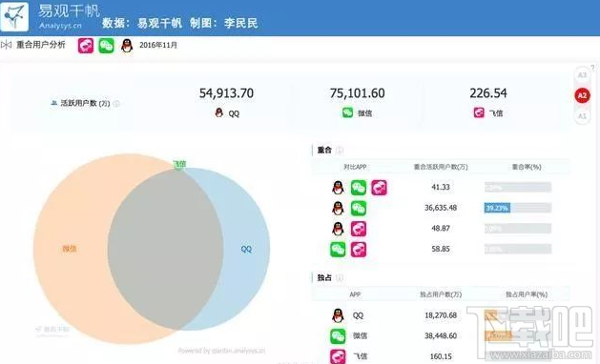Click the 微信 label in the Venn diagram

tap(70, 249)
